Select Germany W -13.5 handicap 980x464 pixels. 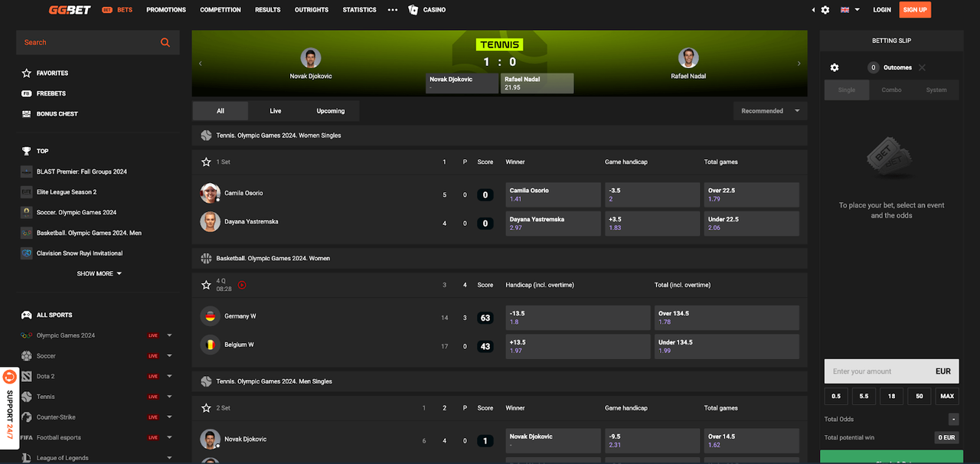click(x=578, y=318)
